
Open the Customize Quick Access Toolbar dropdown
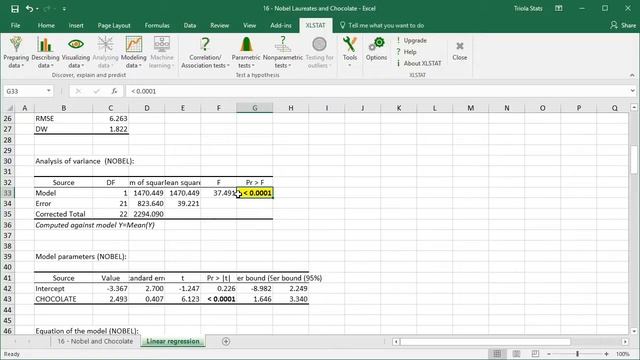click(64, 9)
